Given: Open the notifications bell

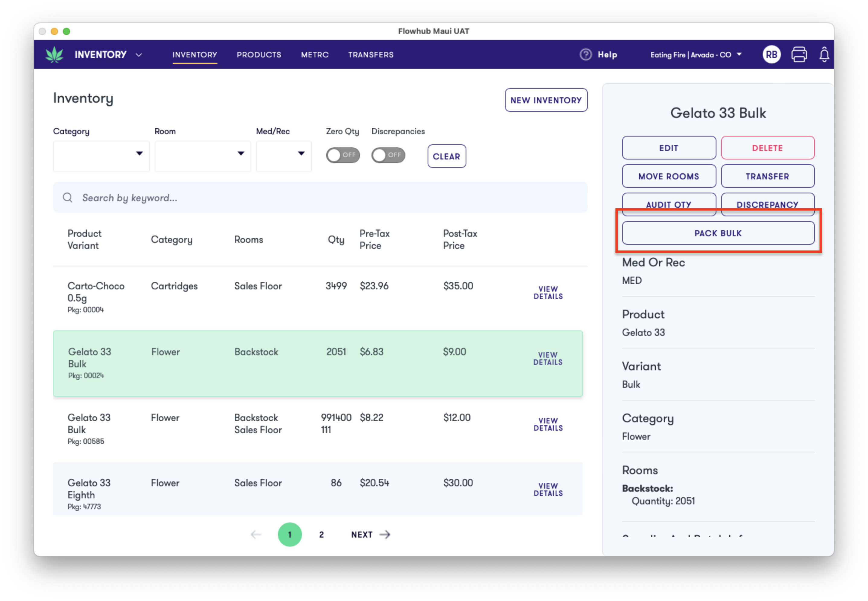Looking at the screenshot, I should pos(824,55).
